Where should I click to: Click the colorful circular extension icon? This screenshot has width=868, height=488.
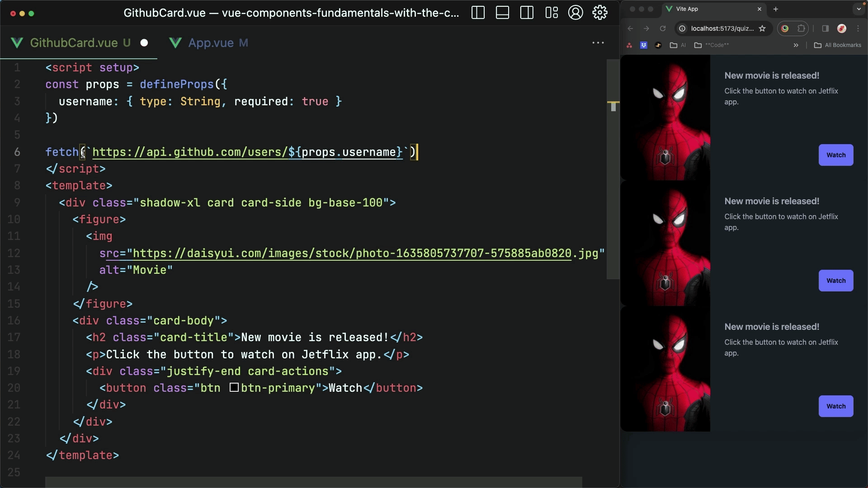(785, 28)
